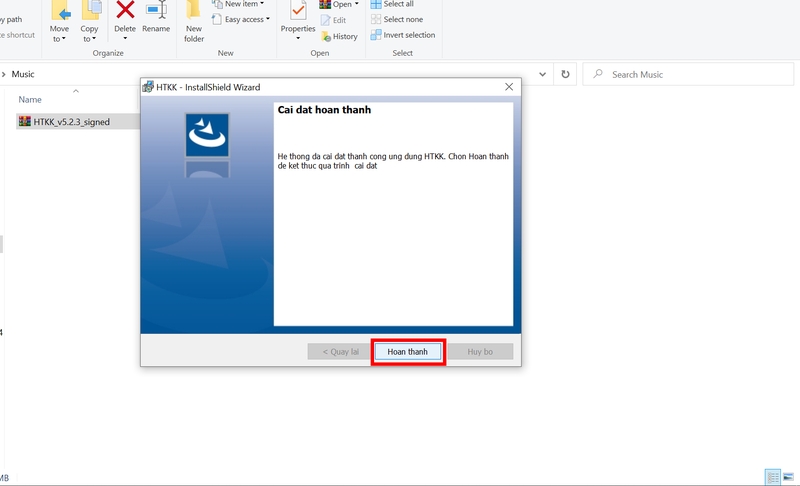Click Select all in the ribbon
The width and height of the screenshot is (800, 486).
392,4
